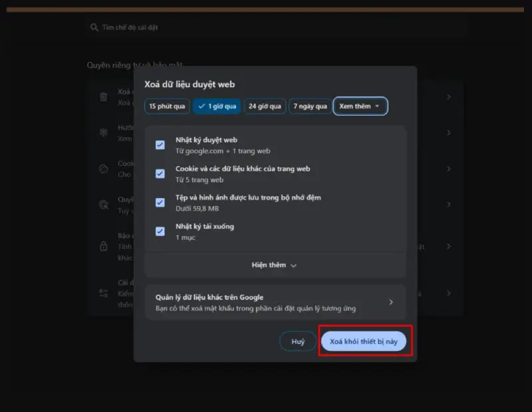Uncheck Tệp và hình ảnh bộ nhớ đệm
The width and height of the screenshot is (532, 412).
160,203
